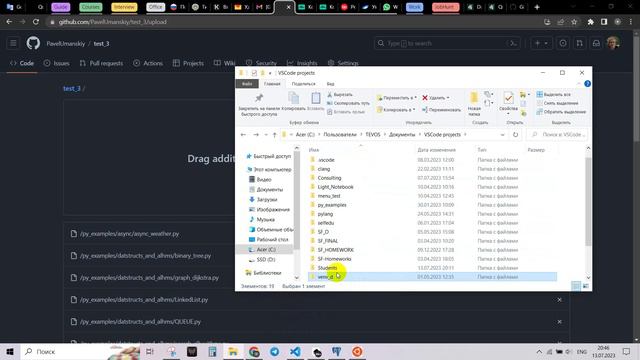Image resolution: width=640 pixels, height=360 pixels.
Task: Open address bar previous locations dropdown
Action: [502, 135]
